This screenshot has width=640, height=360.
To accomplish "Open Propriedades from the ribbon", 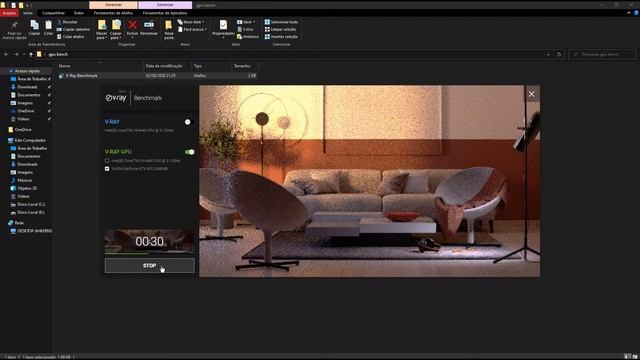I will 223,28.
